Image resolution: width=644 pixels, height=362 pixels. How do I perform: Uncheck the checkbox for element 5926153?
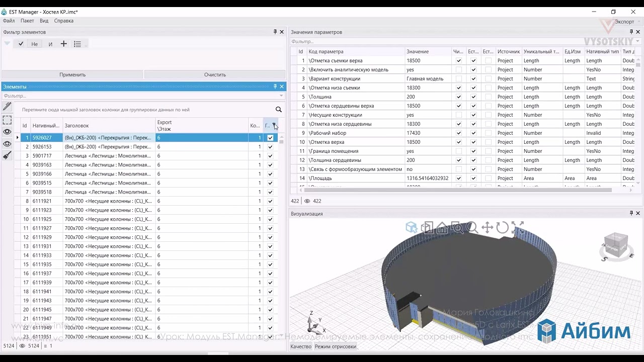(x=270, y=147)
